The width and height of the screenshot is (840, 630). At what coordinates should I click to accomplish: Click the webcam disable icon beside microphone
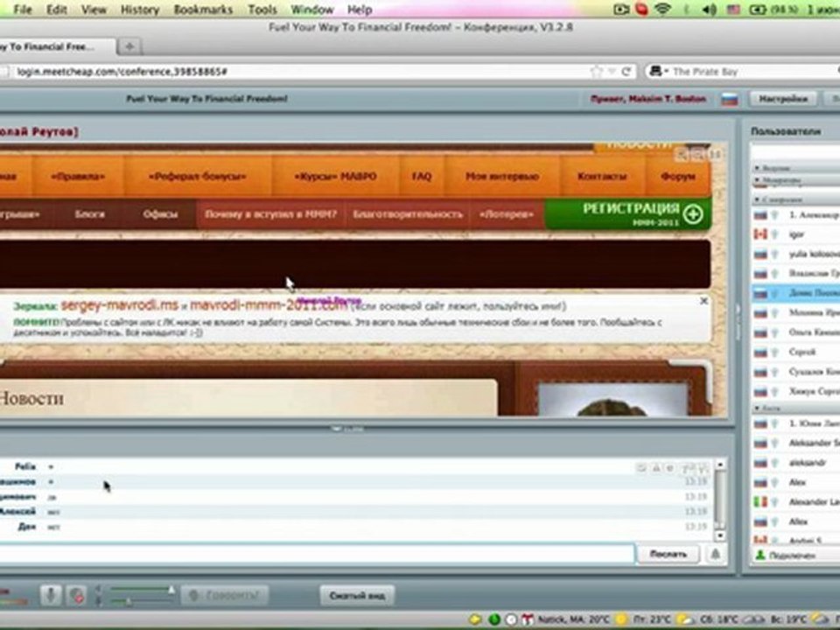77,595
